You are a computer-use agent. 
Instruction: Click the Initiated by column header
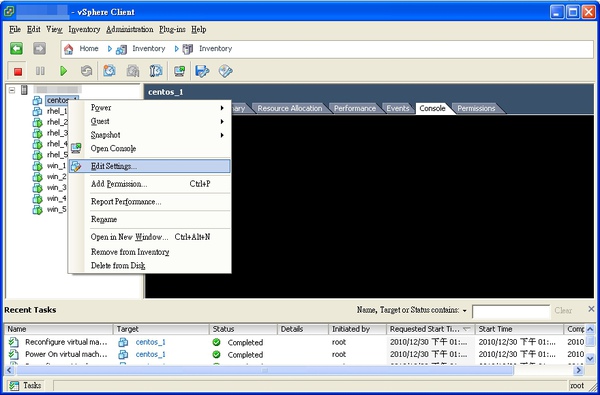pyautogui.click(x=357, y=329)
